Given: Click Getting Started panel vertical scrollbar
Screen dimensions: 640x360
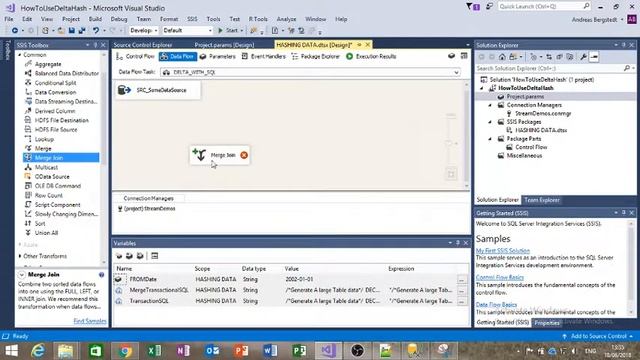Looking at the screenshot, I should pyautogui.click(x=631, y=268).
